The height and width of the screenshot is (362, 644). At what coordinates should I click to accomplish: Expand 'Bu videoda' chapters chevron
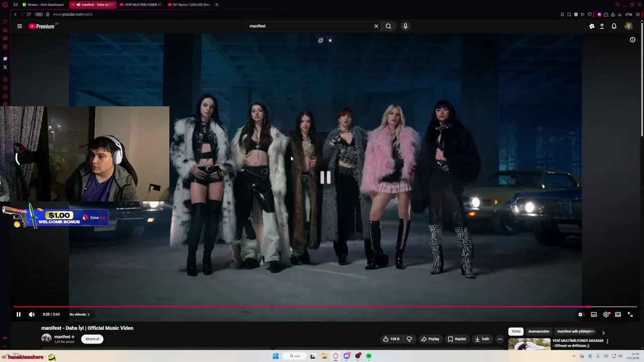click(x=79, y=314)
